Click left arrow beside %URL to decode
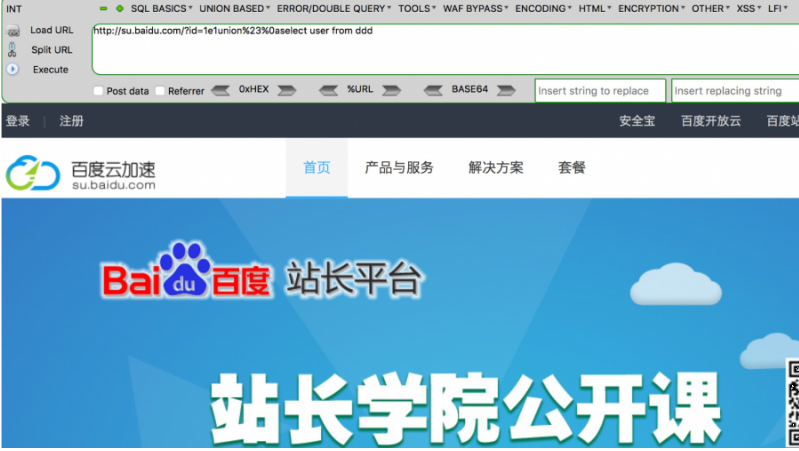This screenshot has height=451, width=799. (x=329, y=90)
